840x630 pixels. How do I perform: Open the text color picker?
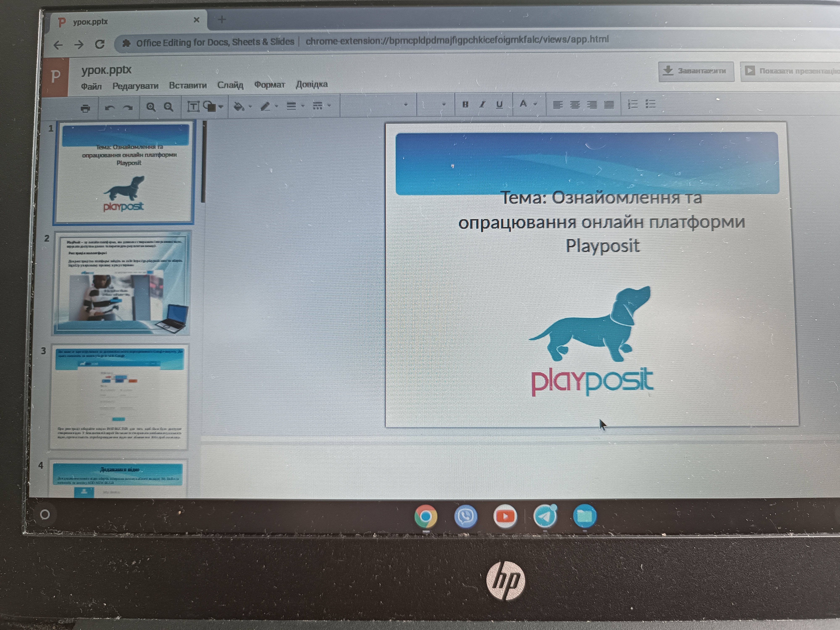point(523,104)
